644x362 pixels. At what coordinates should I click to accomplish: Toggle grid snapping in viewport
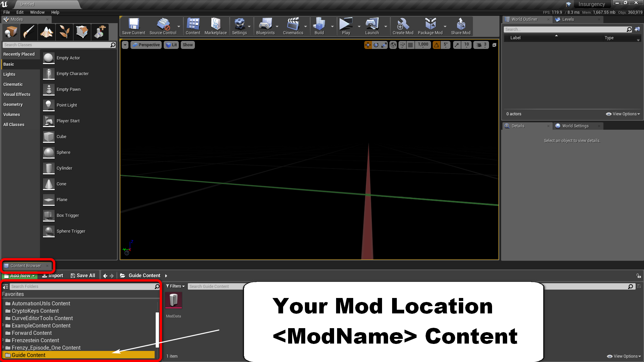pos(410,45)
